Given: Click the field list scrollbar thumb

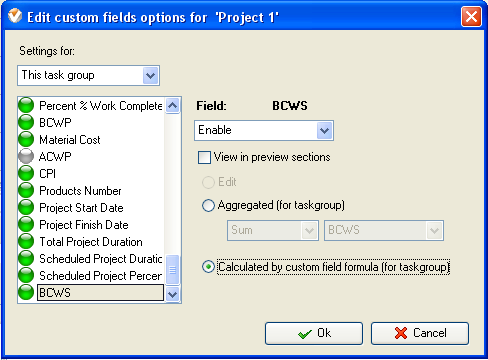Looking at the screenshot, I should coord(173,270).
